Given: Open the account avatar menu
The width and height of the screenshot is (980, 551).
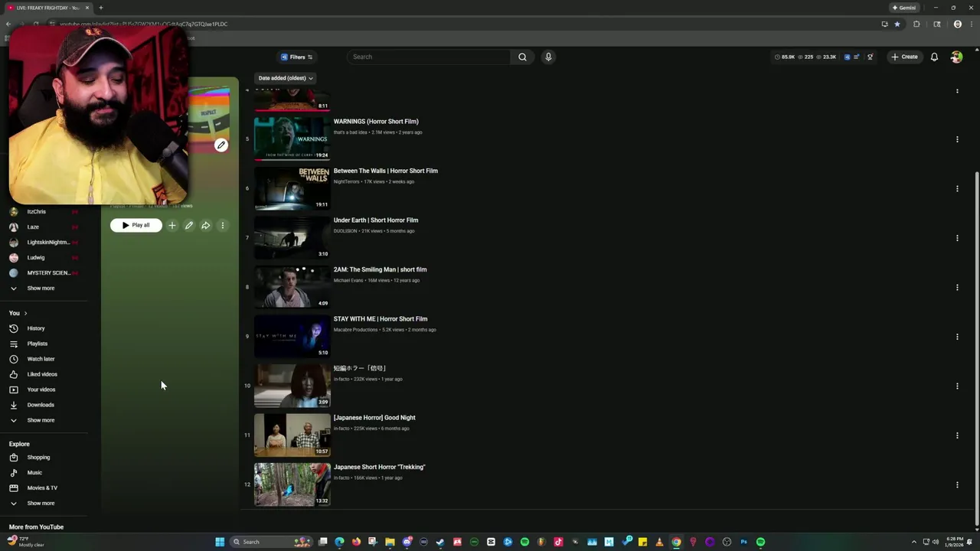Looking at the screenshot, I should 956,57.
